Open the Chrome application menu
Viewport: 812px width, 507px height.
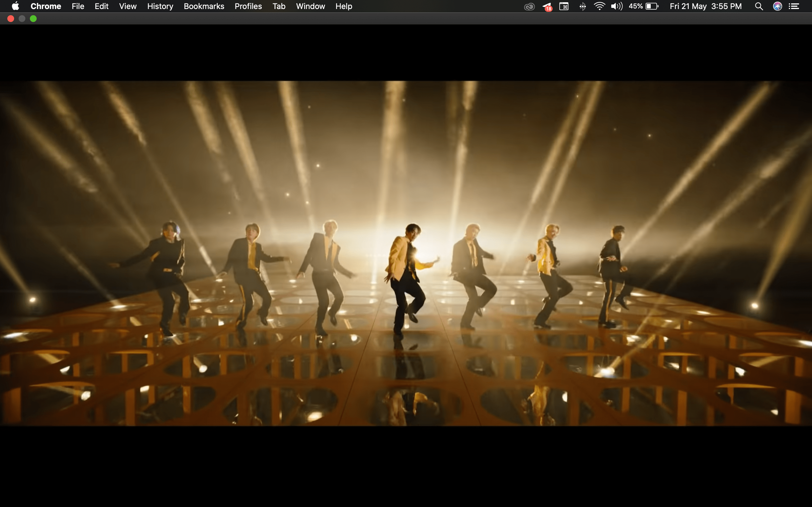46,6
